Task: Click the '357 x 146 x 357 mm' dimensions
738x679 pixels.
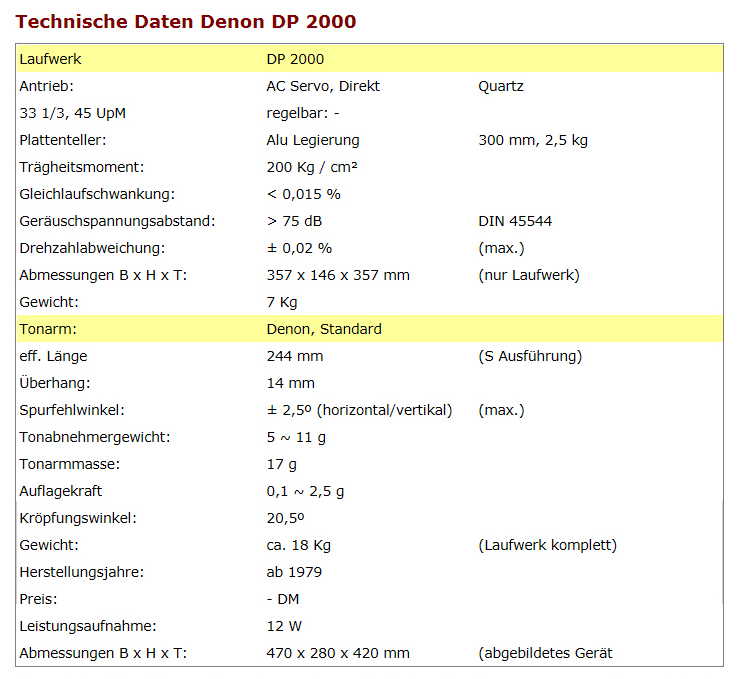Action: tap(338, 275)
